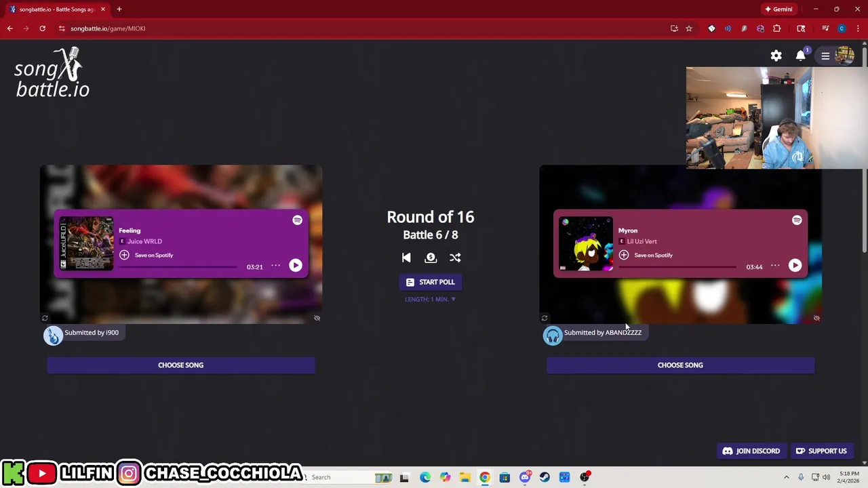The image size is (868, 488).
Task: Open the notifications bell
Action: click(x=801, y=56)
